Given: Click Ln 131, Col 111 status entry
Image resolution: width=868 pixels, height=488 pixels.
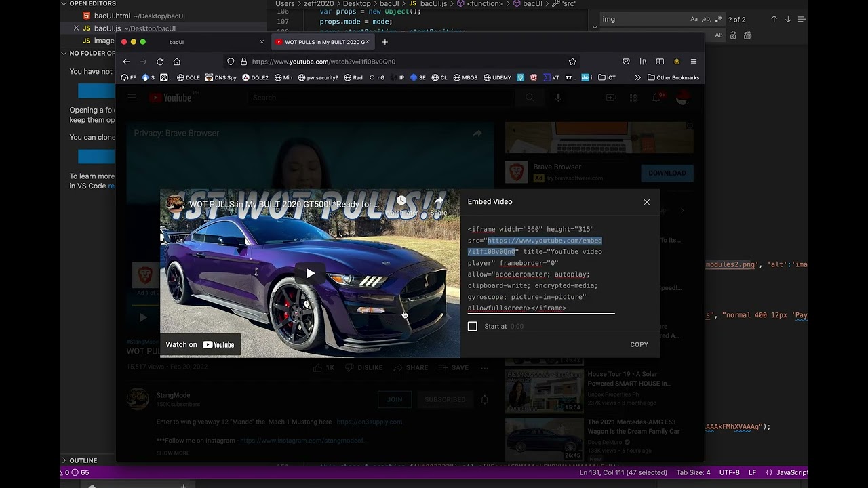Looking at the screenshot, I should [623, 472].
